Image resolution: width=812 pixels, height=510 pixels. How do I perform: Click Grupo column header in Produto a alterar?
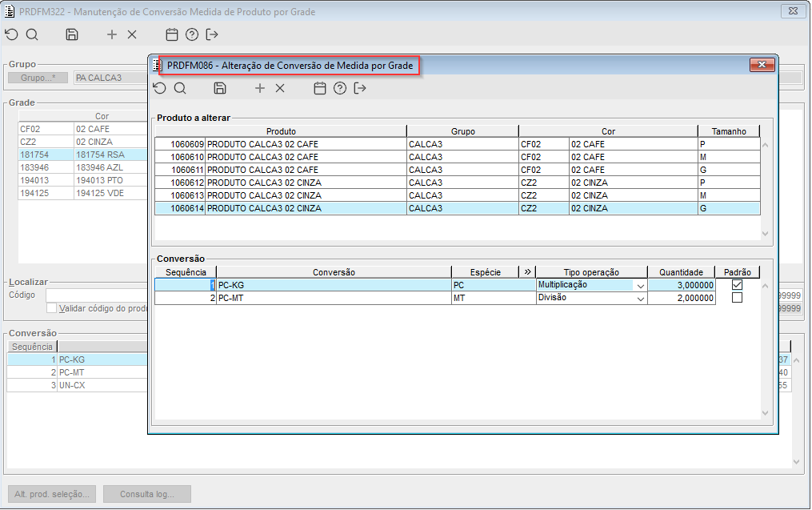coord(462,131)
